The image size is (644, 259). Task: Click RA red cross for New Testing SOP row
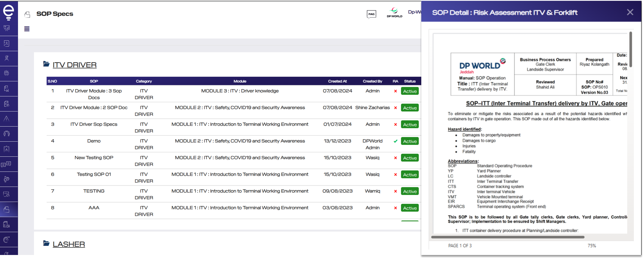[x=395, y=158]
